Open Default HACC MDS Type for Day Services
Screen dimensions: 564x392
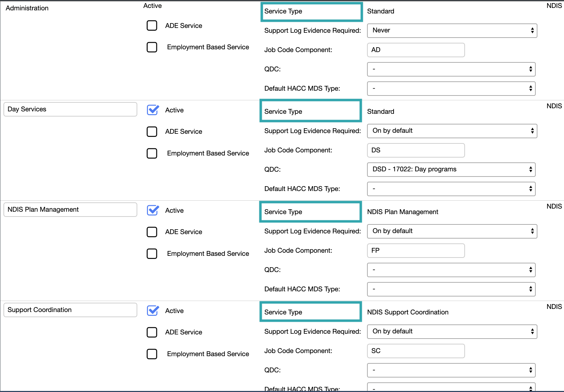click(x=451, y=189)
